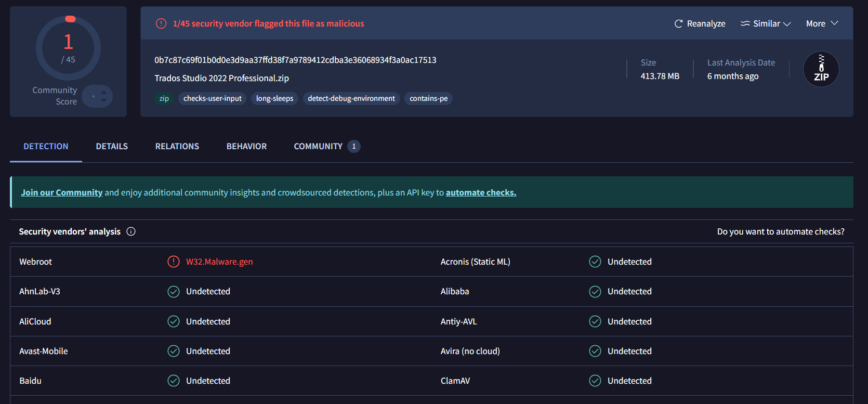The width and height of the screenshot is (868, 404).
Task: Downvote the community score with down arrow
Action: tap(104, 100)
